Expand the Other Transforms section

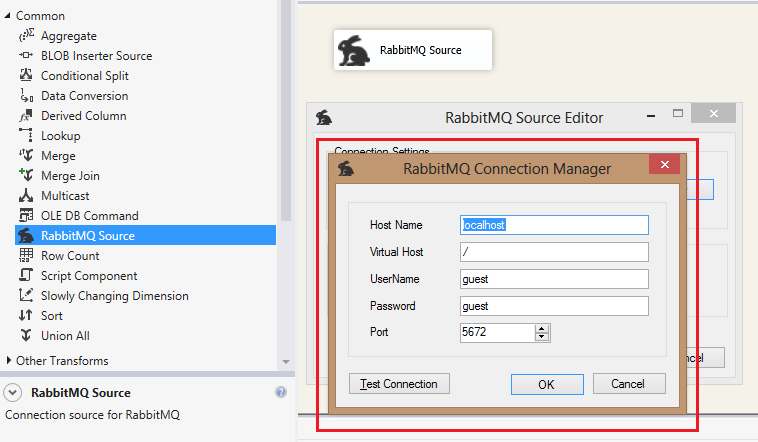[9, 360]
